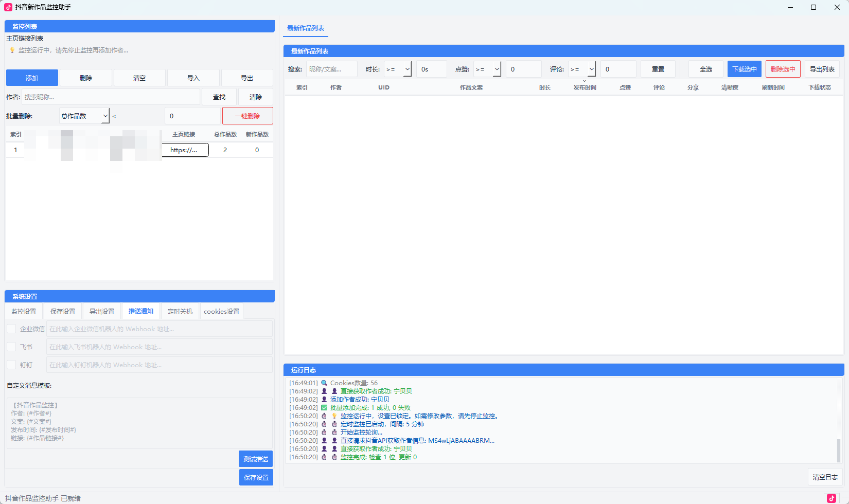Click the 时长 value field showing 0s

pyautogui.click(x=432, y=69)
